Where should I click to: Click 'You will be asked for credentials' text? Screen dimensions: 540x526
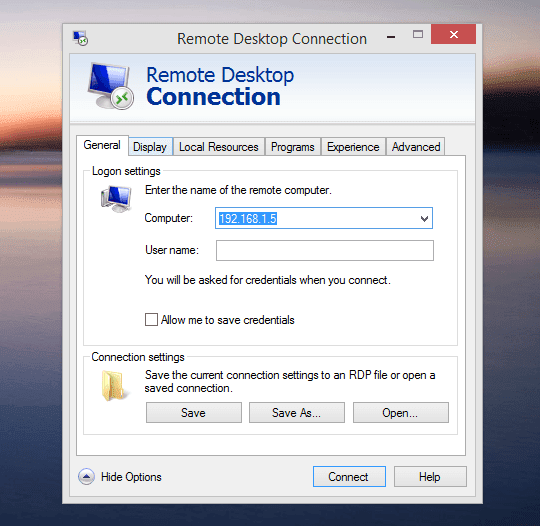pos(268,280)
